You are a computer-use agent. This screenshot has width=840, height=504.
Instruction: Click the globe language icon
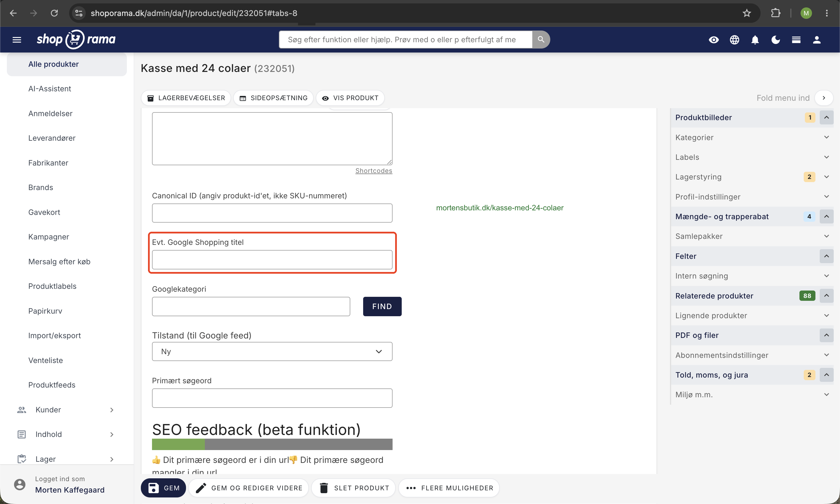[x=734, y=40]
